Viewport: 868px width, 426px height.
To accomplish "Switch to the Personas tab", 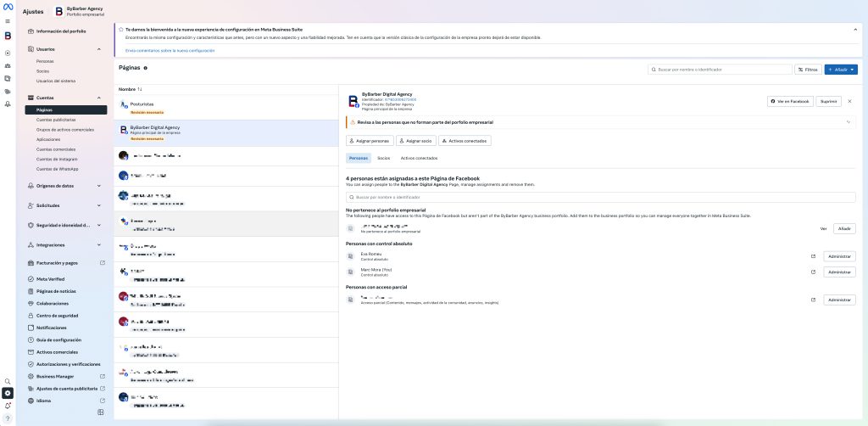I will [x=359, y=159].
